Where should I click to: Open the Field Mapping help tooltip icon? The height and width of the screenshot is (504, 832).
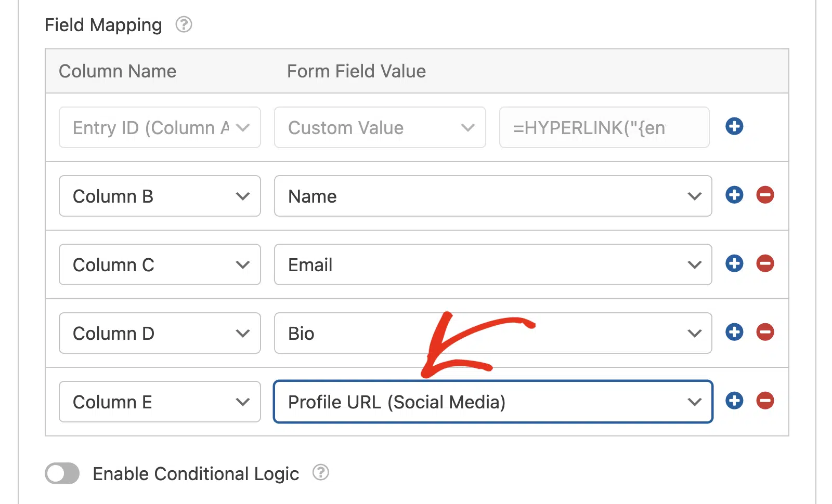pos(184,24)
